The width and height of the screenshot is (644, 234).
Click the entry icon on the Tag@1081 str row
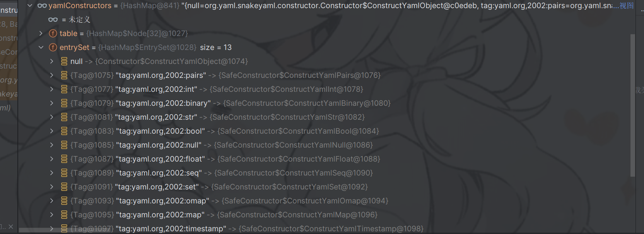(64, 117)
